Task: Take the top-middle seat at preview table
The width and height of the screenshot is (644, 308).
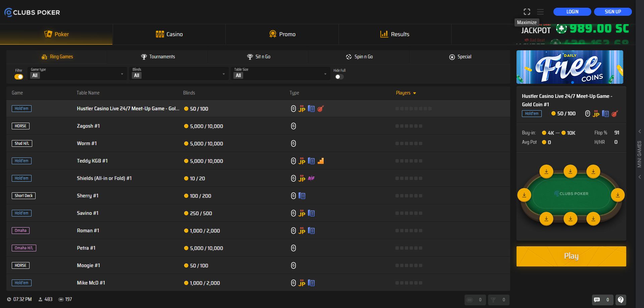Action: click(570, 171)
